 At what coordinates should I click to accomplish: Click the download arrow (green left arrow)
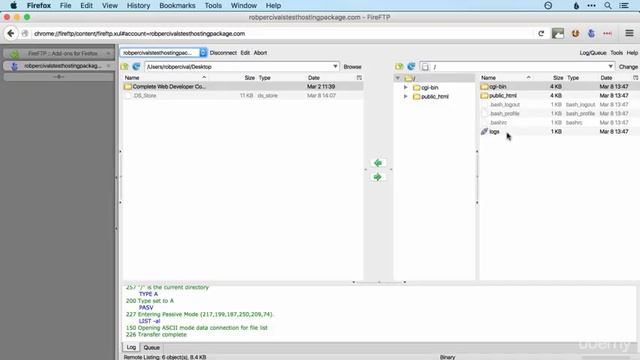click(x=378, y=163)
